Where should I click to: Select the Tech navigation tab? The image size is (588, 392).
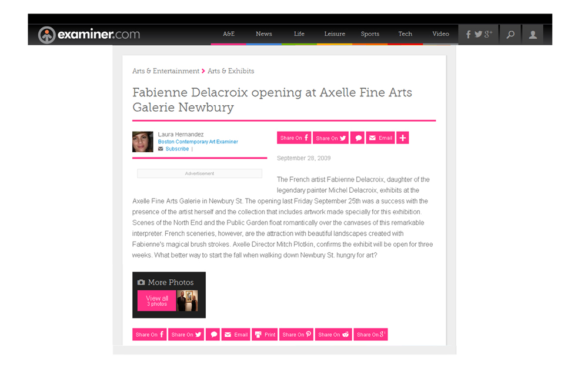pos(405,34)
